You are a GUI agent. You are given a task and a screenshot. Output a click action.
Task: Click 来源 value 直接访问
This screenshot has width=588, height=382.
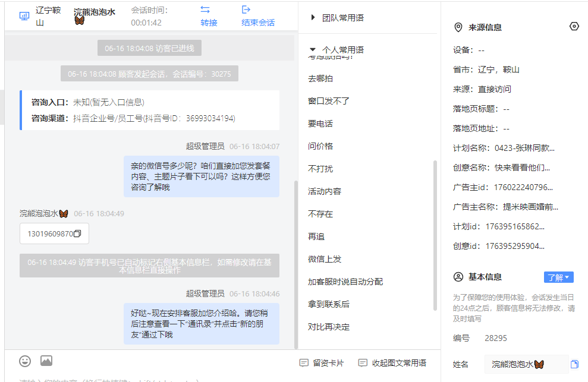pyautogui.click(x=494, y=89)
